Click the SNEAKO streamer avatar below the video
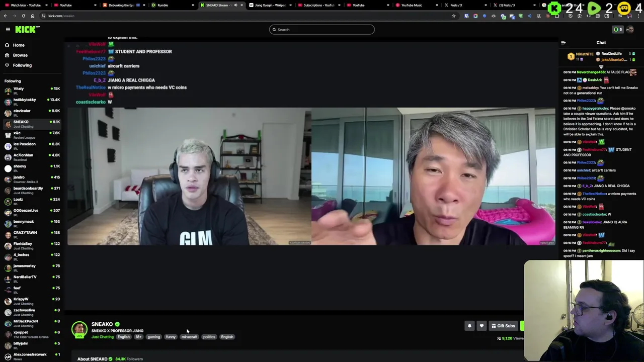Viewport: 644px width, 362px height. click(x=79, y=329)
